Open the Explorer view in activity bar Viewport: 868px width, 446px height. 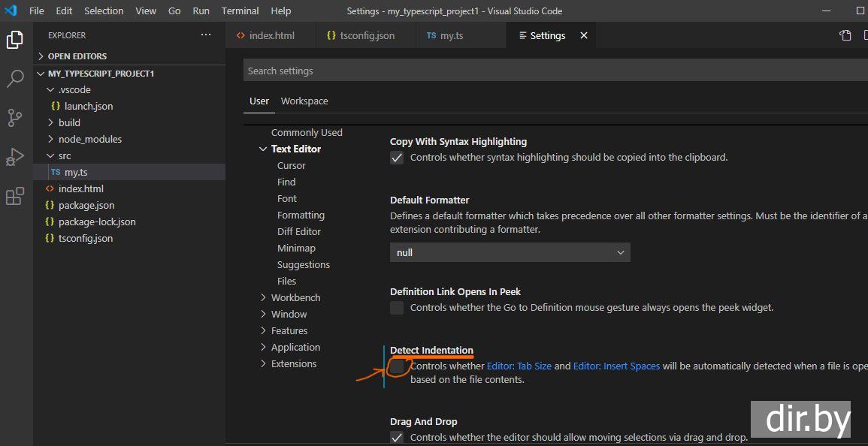tap(14, 40)
